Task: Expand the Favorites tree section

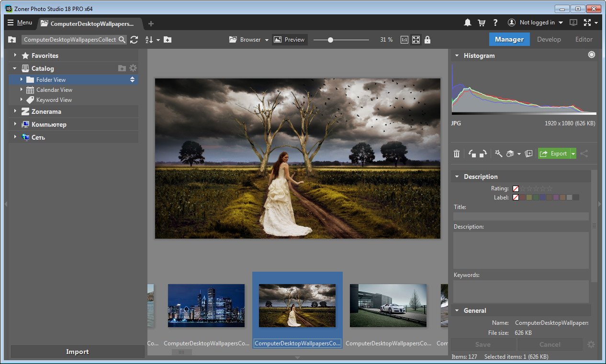Action: coord(15,55)
